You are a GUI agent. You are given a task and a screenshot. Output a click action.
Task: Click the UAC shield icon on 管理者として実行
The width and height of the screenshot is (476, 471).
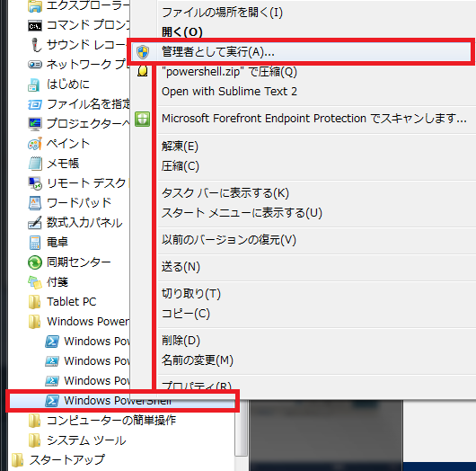coord(143,51)
